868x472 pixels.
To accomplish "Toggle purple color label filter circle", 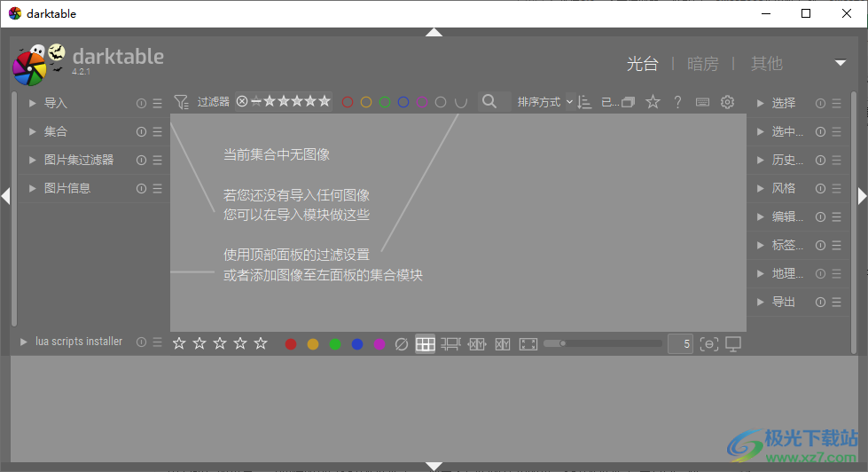I will 422,102.
